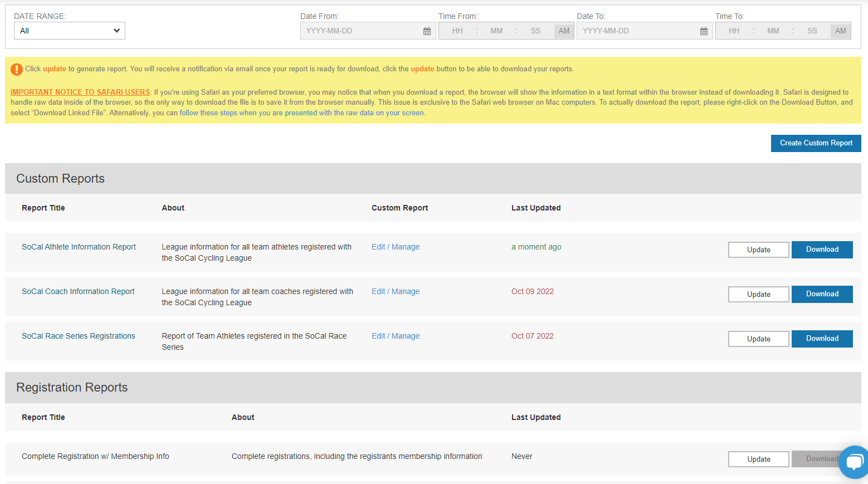The width and height of the screenshot is (868, 484).
Task: Download the SoCal Race Series Registrations report
Action: coord(822,339)
